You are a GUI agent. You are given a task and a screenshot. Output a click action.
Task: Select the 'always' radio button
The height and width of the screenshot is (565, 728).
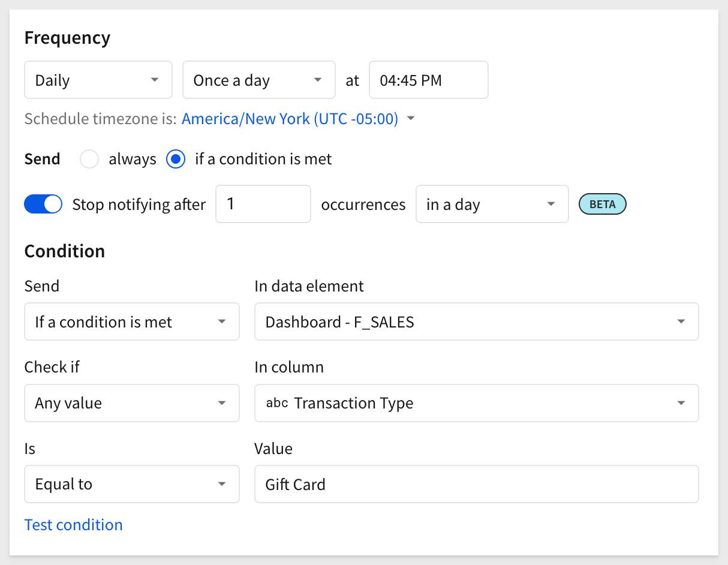pos(89,159)
